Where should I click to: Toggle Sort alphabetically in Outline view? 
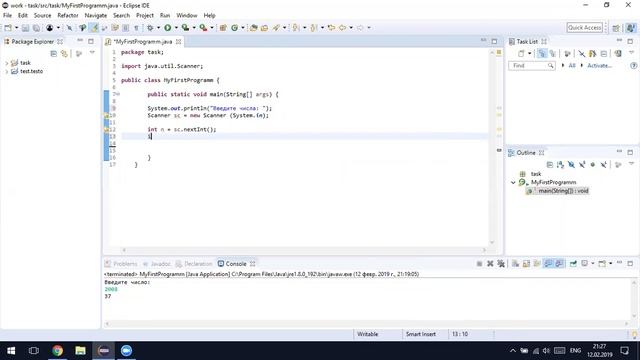pos(560,164)
